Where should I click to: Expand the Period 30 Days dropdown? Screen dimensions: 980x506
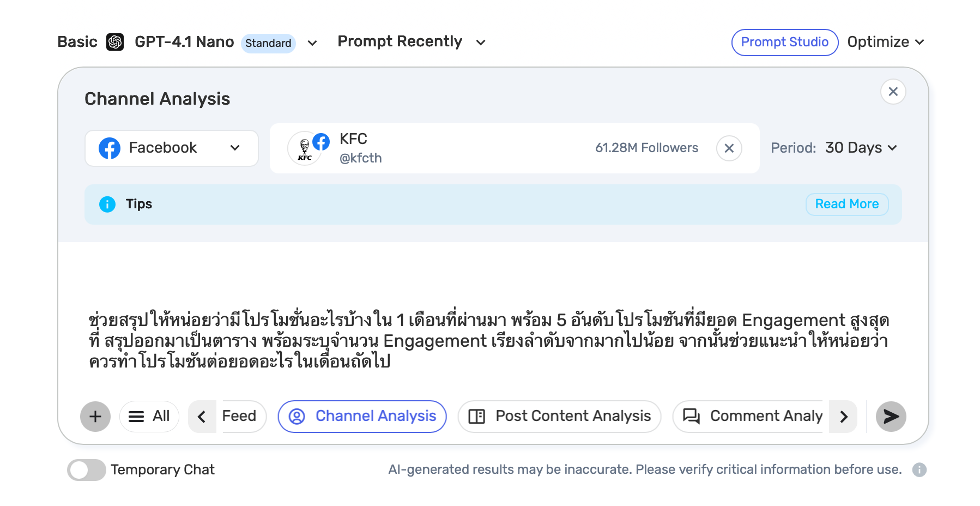(x=860, y=148)
